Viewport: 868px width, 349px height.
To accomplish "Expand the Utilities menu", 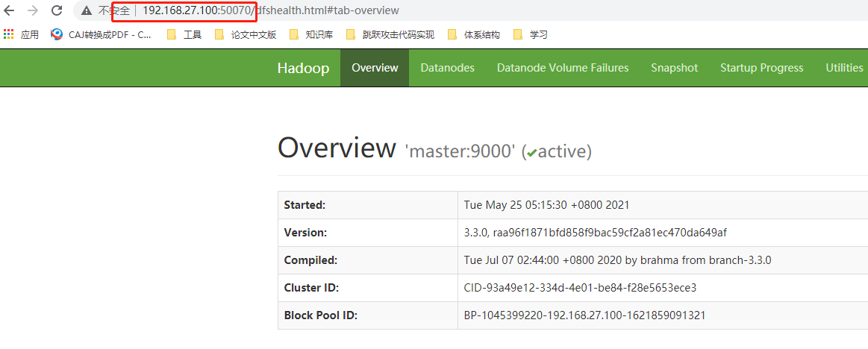I will tap(844, 67).
